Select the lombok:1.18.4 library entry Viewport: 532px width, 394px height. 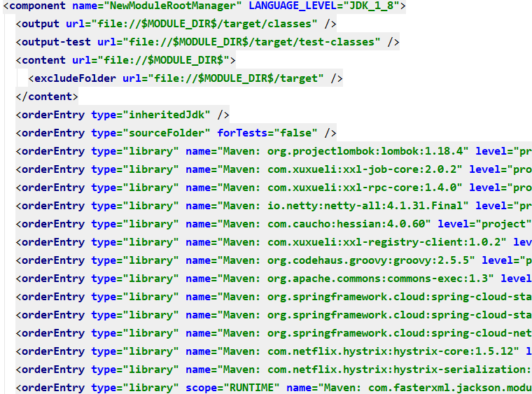point(274,151)
